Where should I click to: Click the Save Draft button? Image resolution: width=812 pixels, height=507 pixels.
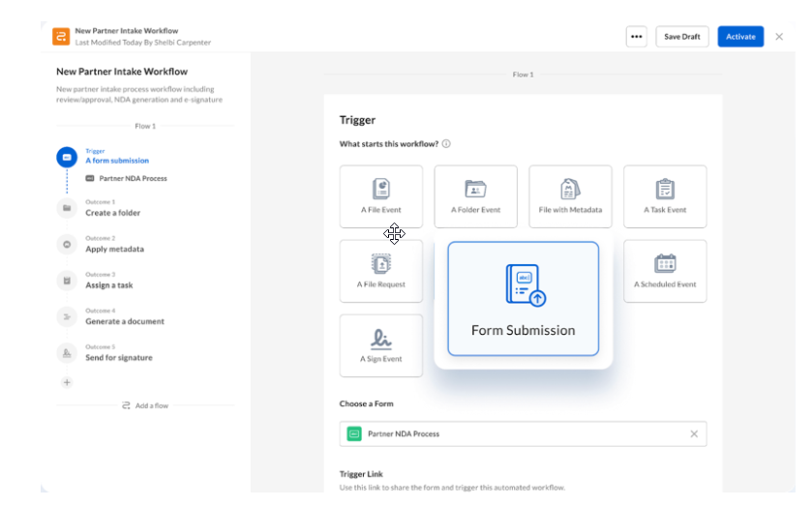pos(682,37)
